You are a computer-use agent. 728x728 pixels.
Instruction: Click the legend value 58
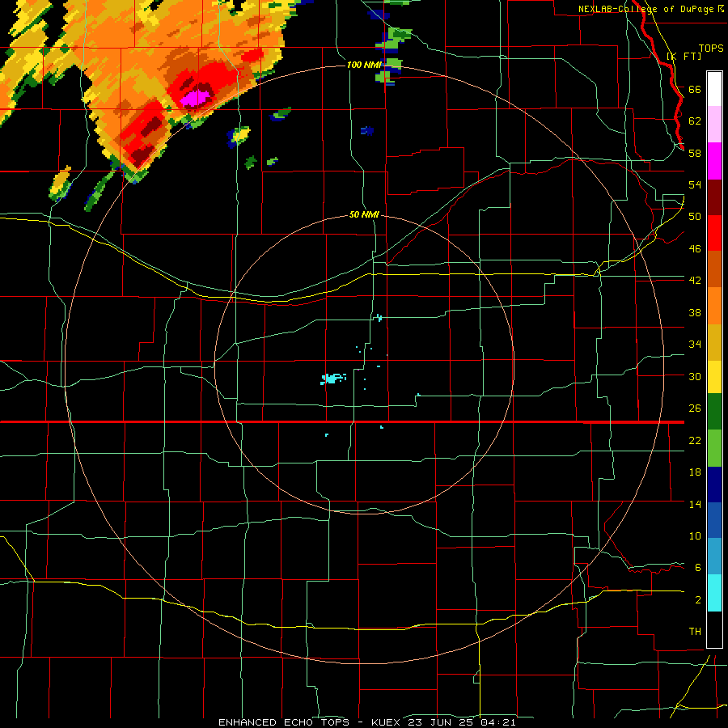pos(695,153)
